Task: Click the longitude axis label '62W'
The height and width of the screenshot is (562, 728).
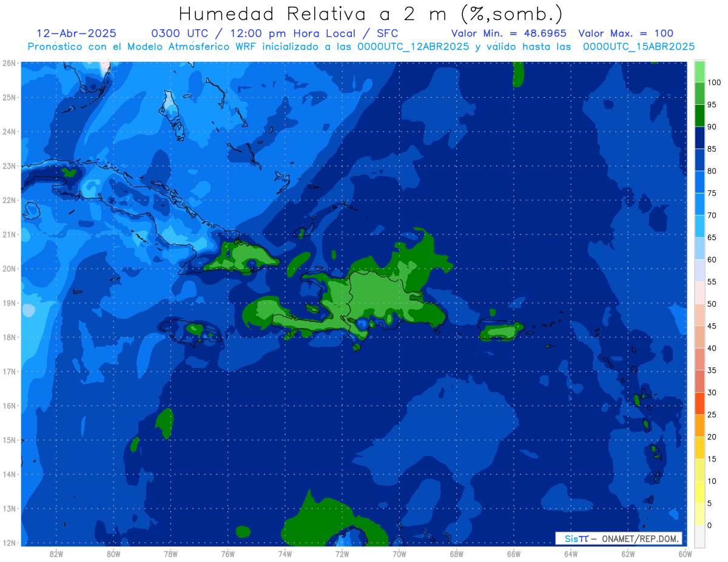Action: 628,554
